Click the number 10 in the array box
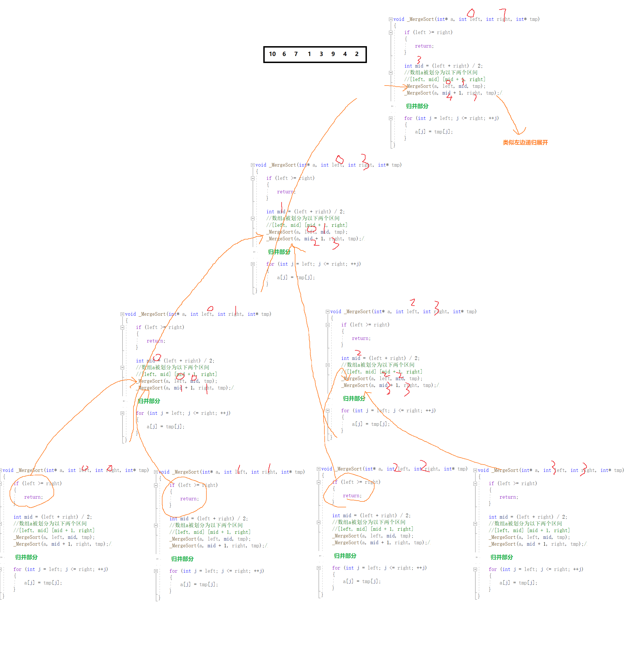 coord(272,54)
